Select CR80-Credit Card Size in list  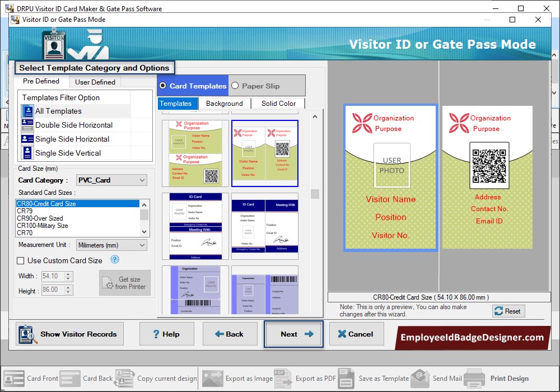point(77,203)
